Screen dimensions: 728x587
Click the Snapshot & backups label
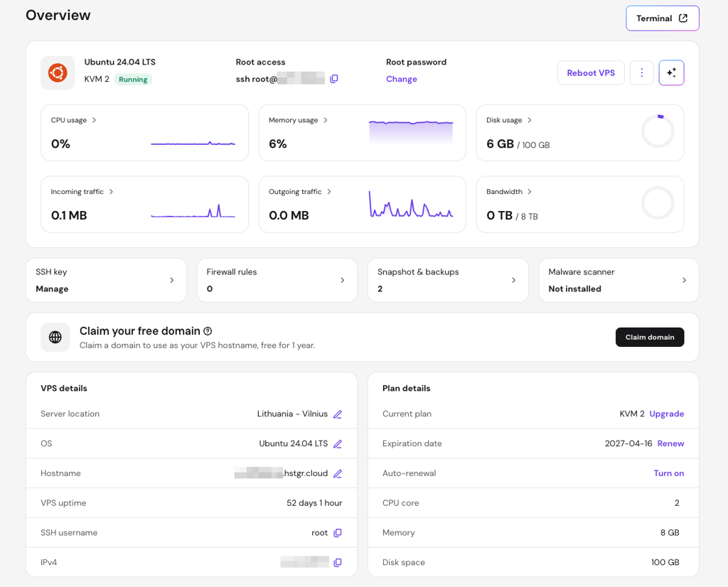[x=418, y=272]
